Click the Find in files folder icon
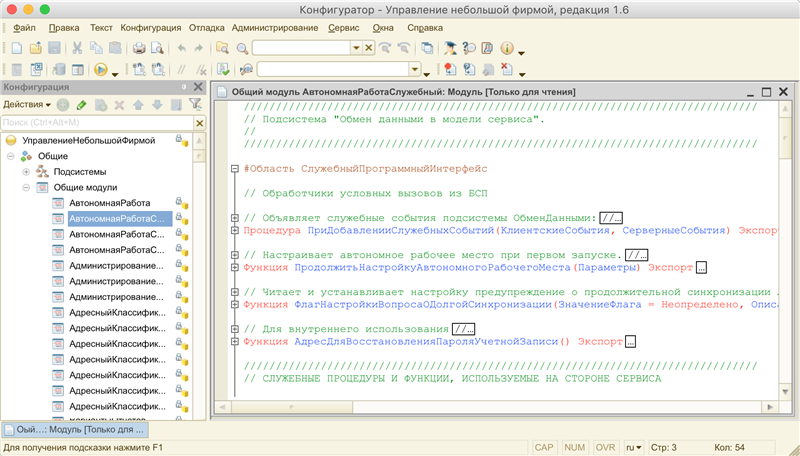 222,48
